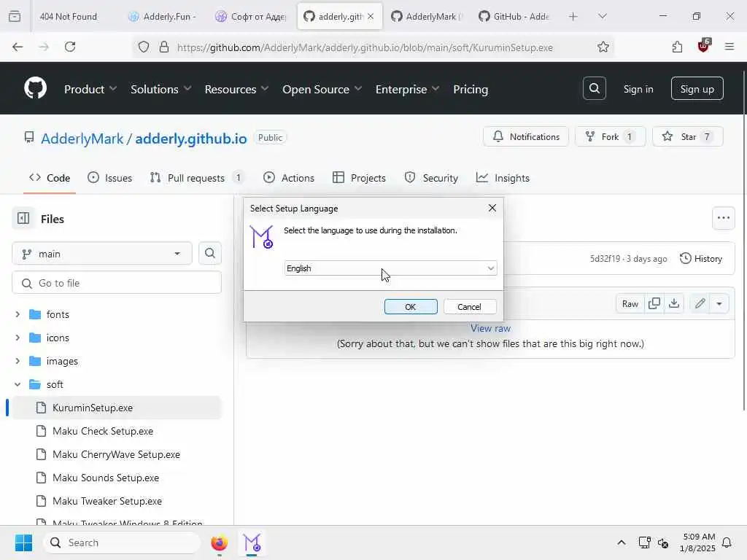
Task: Open AdderlyMark owner link
Action: [82, 139]
